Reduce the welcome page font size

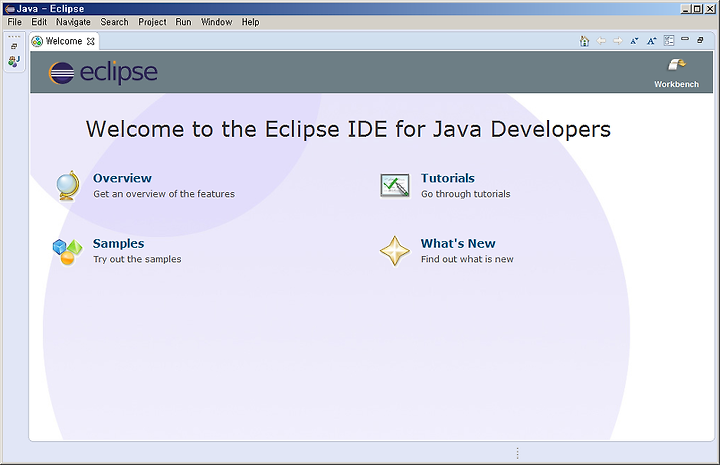(634, 41)
